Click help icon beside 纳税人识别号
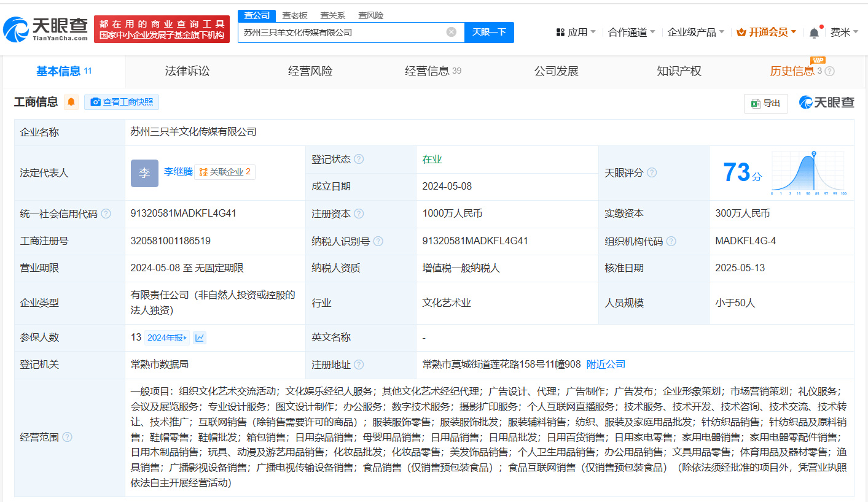Viewport: 868px width, 502px height. [x=378, y=241]
